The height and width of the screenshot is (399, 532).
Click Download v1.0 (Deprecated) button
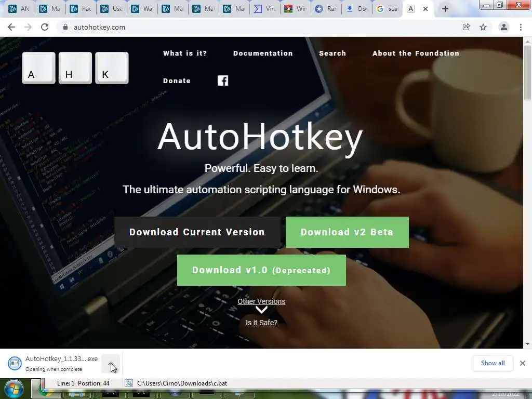[x=261, y=270]
